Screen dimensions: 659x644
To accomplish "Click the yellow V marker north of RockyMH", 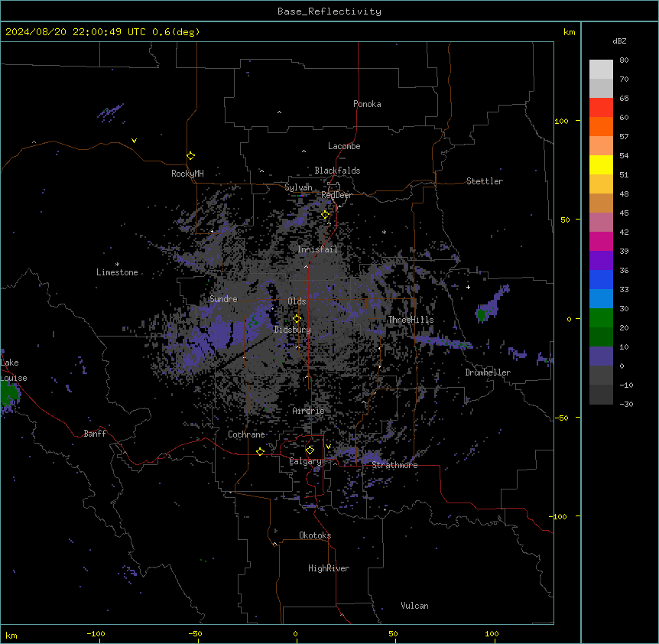I will pos(134,141).
